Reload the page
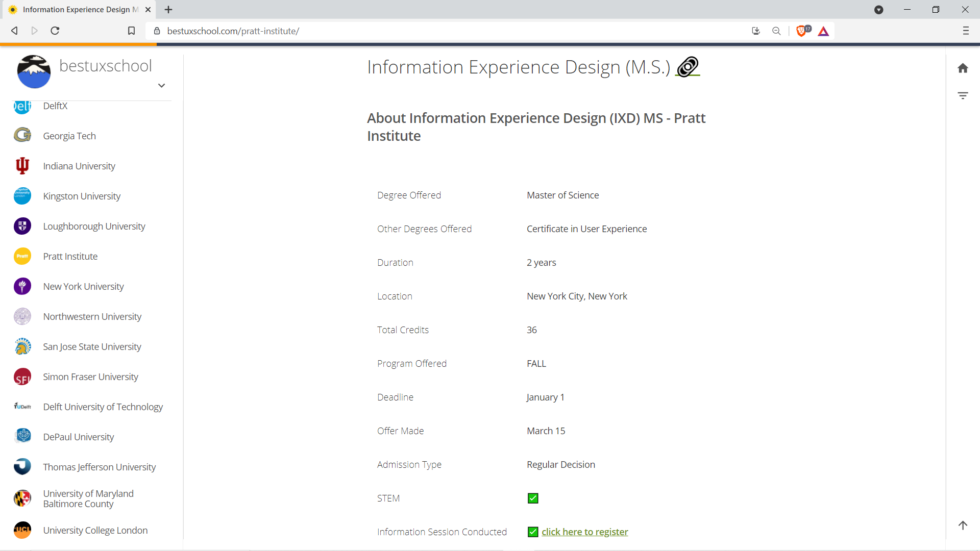This screenshot has width=980, height=551. [x=55, y=31]
